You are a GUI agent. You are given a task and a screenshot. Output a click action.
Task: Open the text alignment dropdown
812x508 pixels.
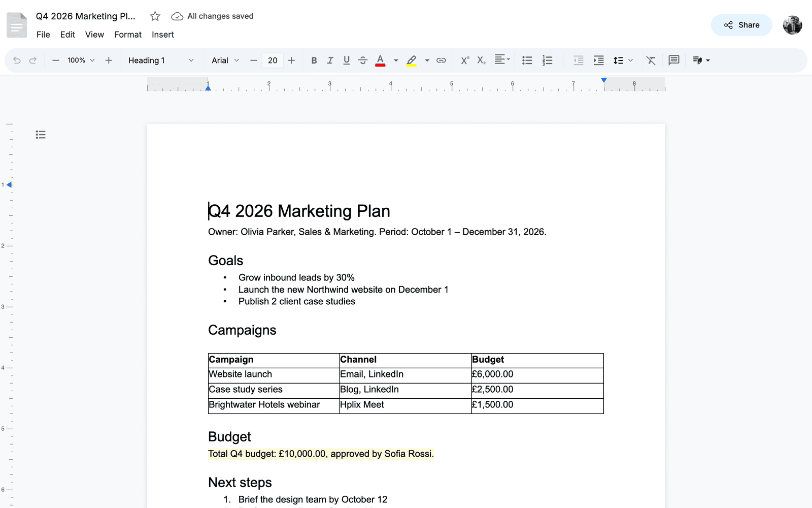point(502,60)
